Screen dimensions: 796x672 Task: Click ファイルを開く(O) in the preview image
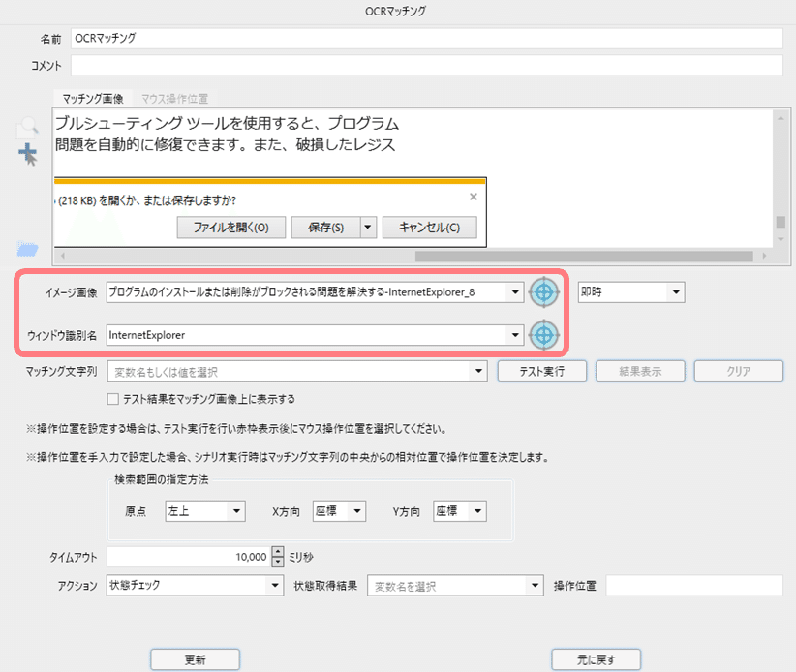coord(231,227)
